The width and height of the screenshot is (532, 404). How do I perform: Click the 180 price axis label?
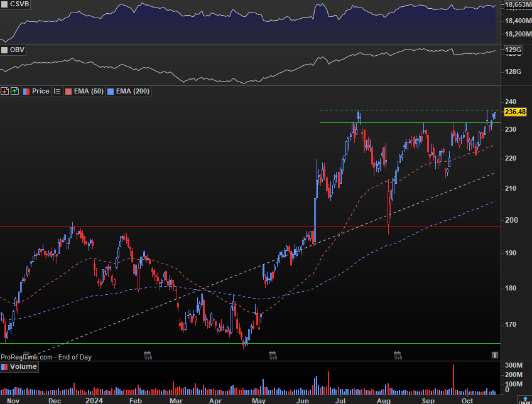click(511, 288)
